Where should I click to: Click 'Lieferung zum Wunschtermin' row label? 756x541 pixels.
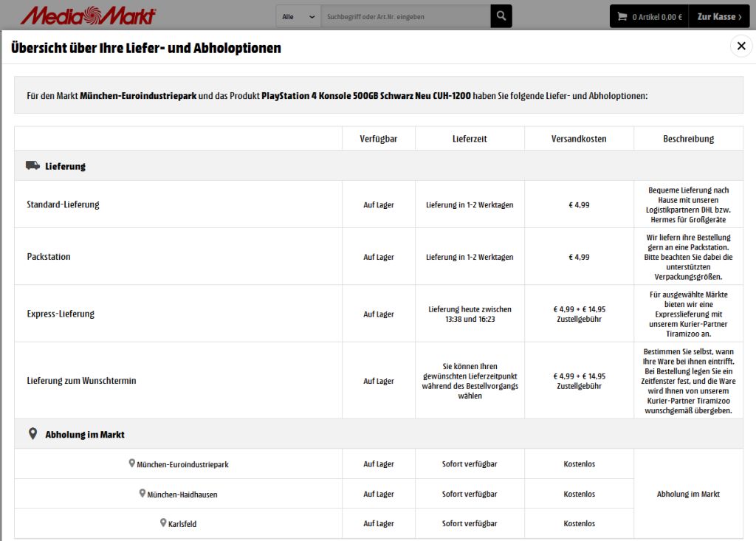[81, 380]
